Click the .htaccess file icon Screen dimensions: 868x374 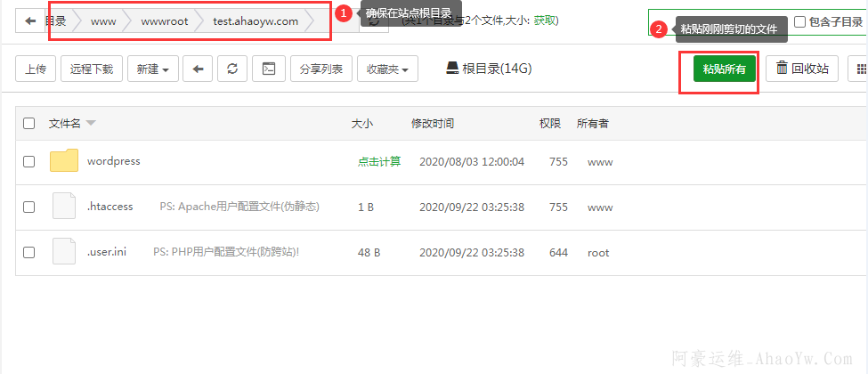pyautogui.click(x=64, y=207)
